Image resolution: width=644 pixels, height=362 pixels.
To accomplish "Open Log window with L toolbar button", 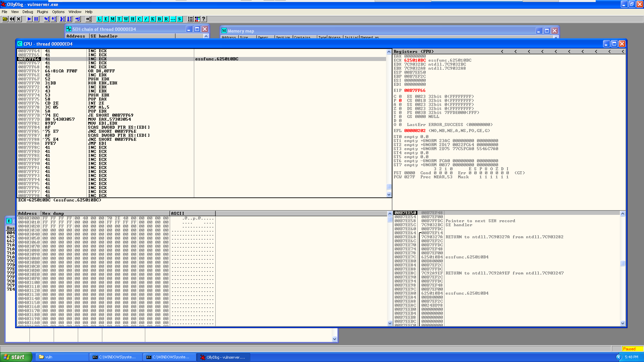I will click(99, 19).
